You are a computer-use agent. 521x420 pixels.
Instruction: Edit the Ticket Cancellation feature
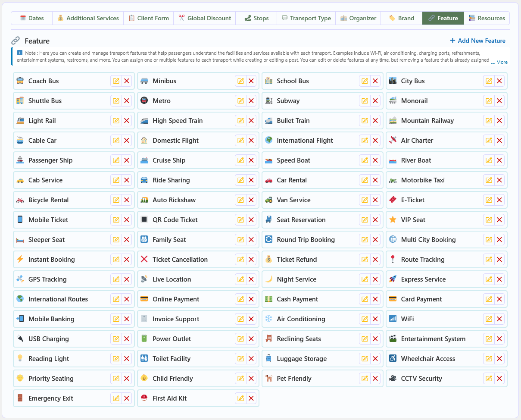(240, 260)
